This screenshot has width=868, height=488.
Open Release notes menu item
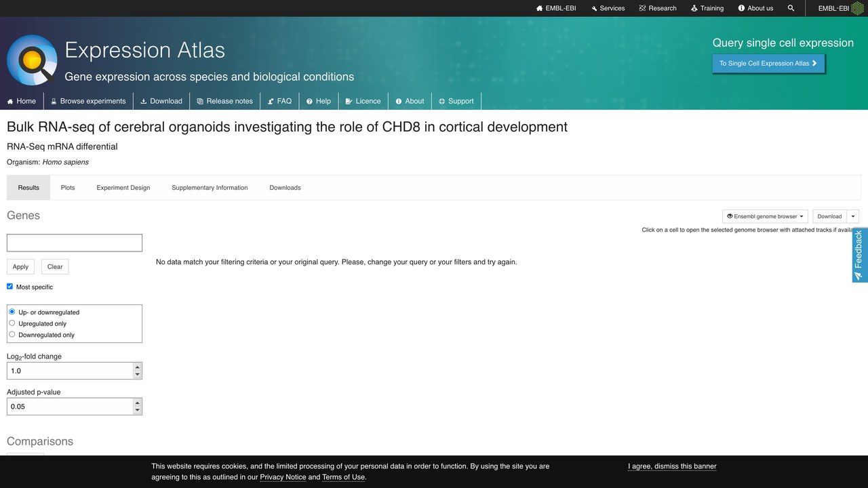point(224,101)
